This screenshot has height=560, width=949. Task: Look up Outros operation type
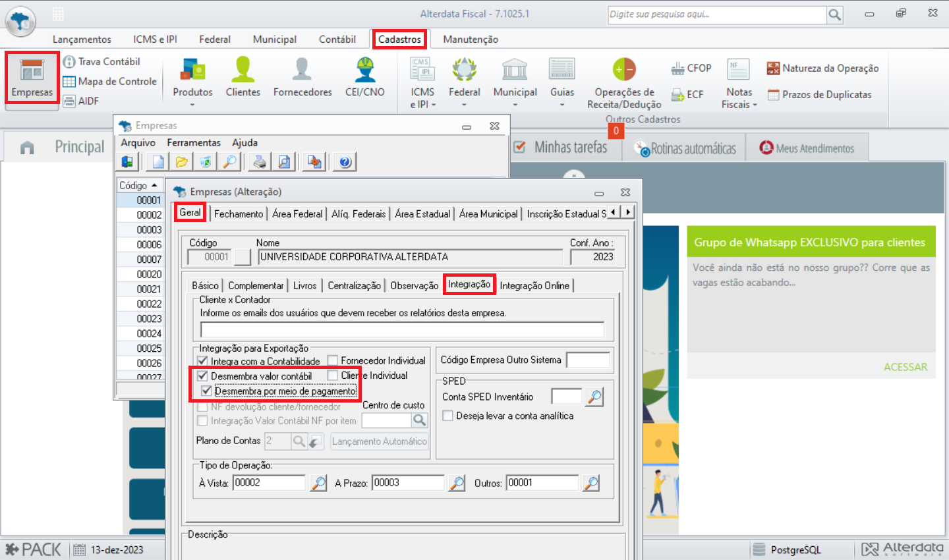[x=591, y=483]
